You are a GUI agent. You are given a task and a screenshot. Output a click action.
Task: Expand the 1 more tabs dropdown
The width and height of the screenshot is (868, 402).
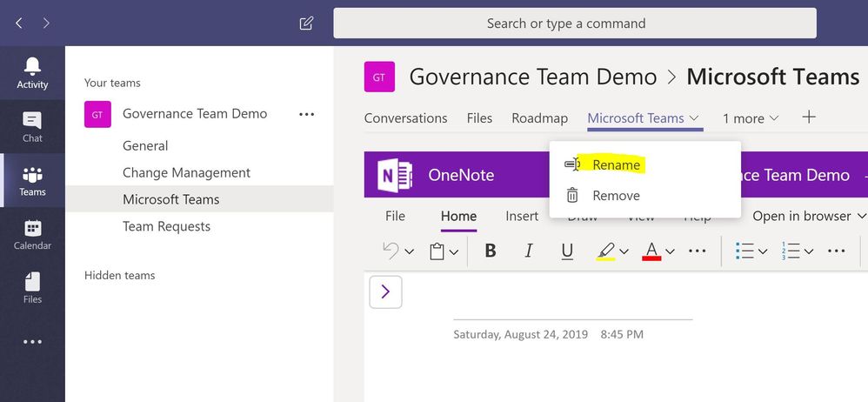click(x=751, y=118)
